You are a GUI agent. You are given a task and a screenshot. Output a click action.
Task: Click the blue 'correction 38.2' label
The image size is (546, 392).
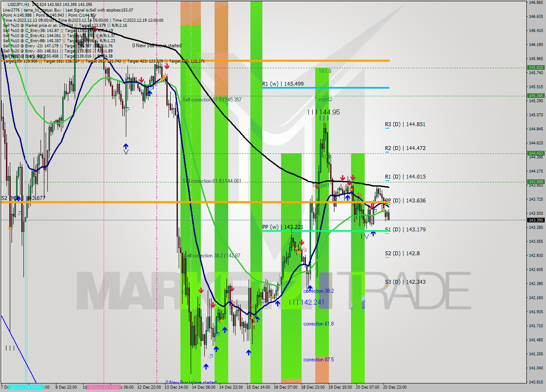click(318, 291)
